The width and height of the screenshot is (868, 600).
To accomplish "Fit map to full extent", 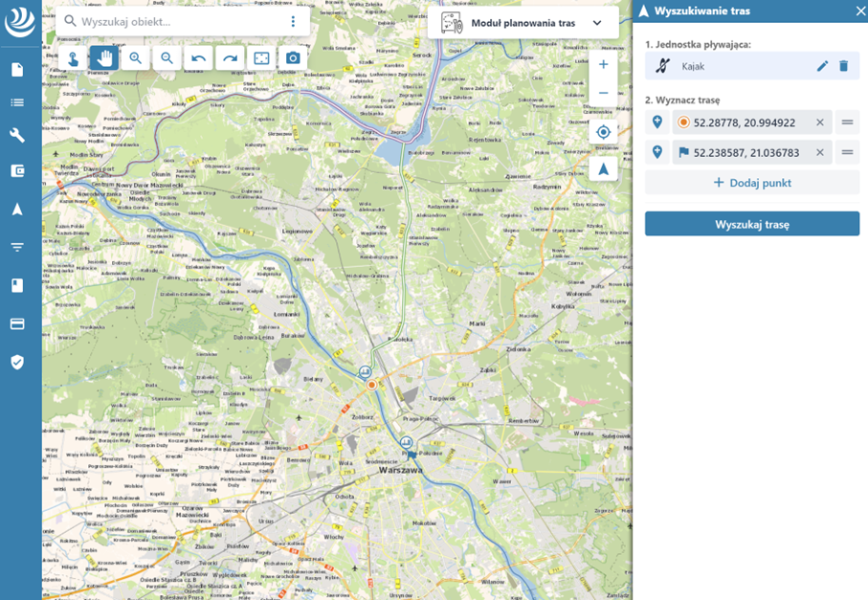I will 261,58.
